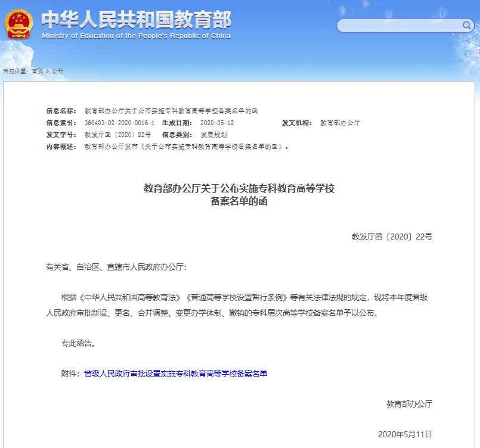
Task: Click the date 2020年5月11日
Action: (x=405, y=434)
